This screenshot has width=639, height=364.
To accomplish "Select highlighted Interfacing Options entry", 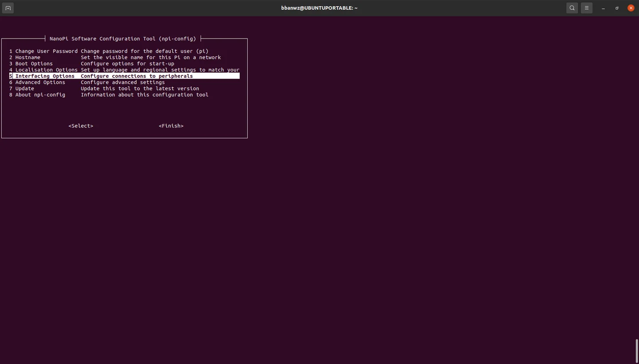I will (124, 76).
